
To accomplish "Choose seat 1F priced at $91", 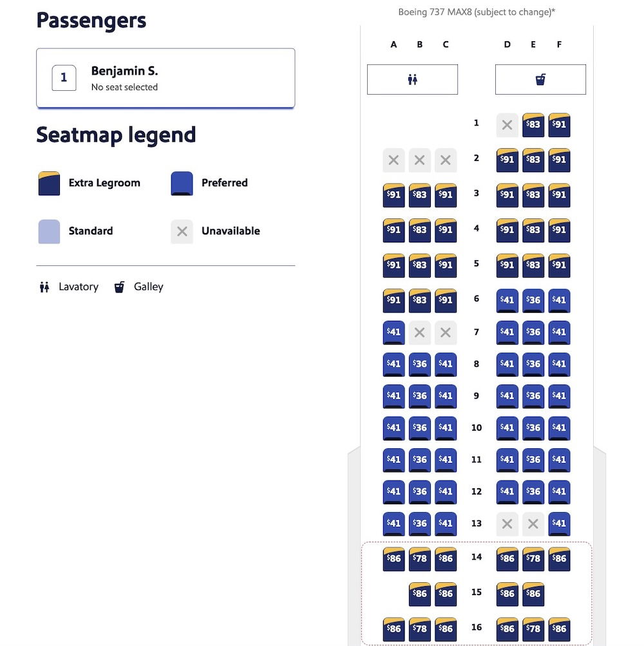I will coord(559,125).
